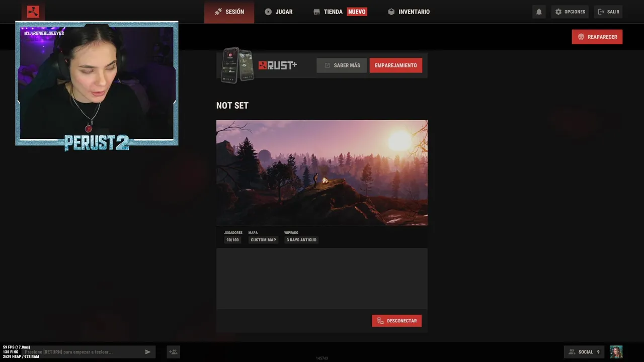Click the Rust logo icon
The image size is (644, 362).
(x=33, y=12)
